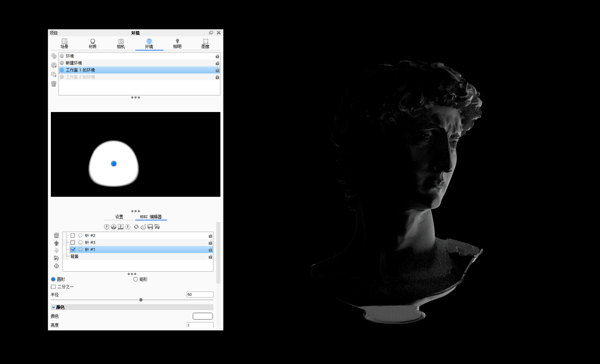The image size is (600, 364).
Task: Toggle the lock on 工作室 2 的环境
Action: [217, 77]
